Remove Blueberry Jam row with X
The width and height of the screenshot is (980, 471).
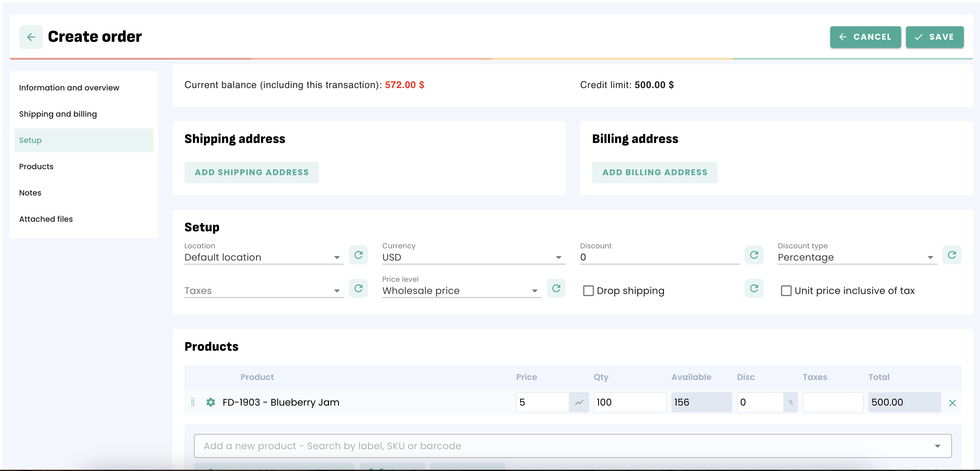(x=952, y=403)
